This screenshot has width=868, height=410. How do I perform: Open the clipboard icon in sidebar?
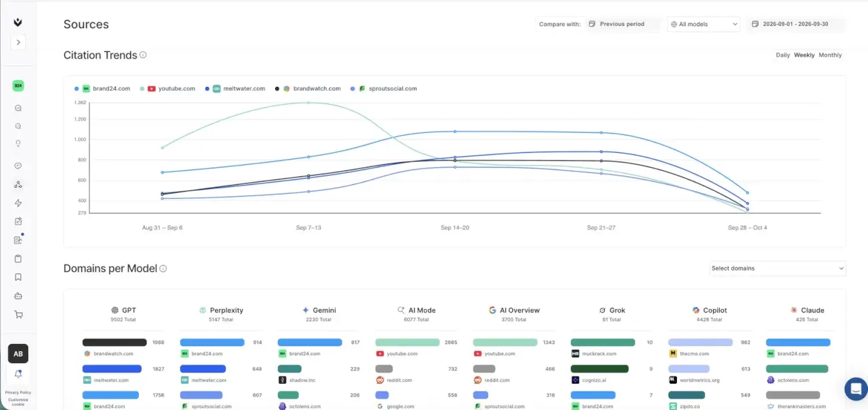click(18, 258)
